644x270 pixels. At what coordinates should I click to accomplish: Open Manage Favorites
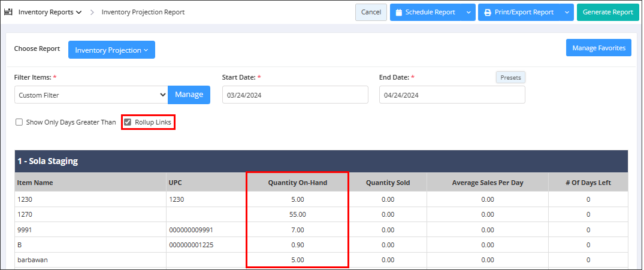point(598,48)
